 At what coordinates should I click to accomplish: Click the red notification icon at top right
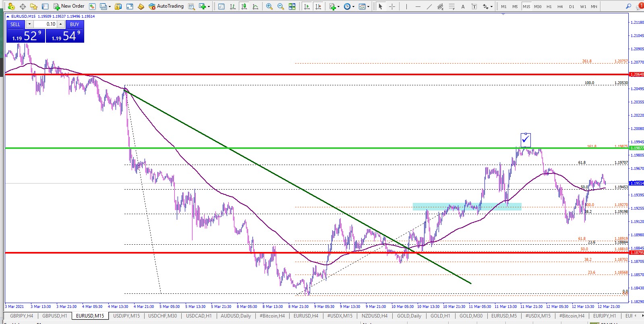640,6
